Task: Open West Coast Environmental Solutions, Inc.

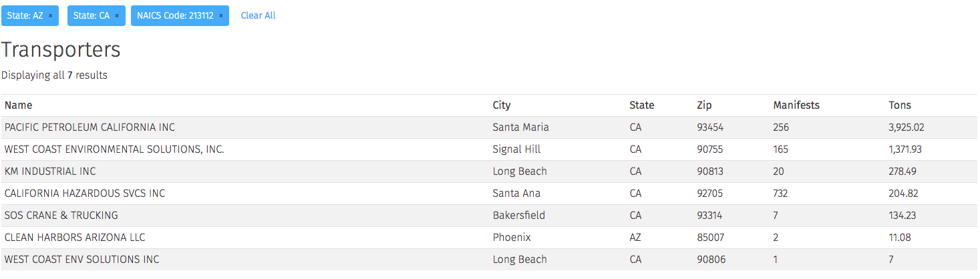Action: (489, 149)
